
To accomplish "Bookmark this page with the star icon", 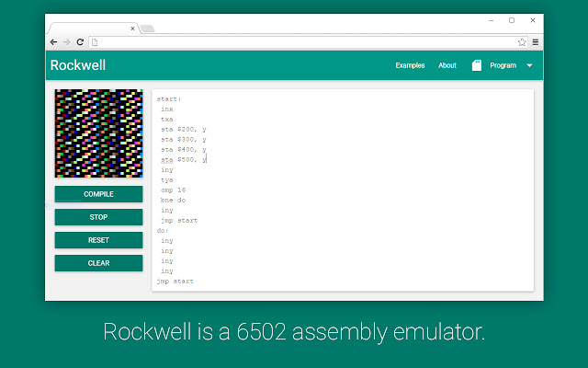I will [522, 42].
